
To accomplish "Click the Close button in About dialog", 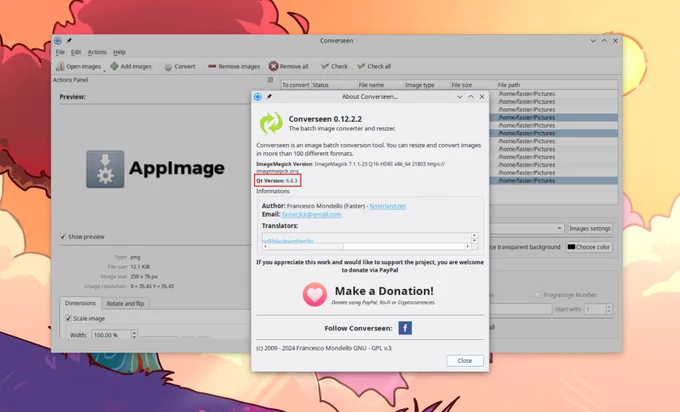I will (x=464, y=360).
